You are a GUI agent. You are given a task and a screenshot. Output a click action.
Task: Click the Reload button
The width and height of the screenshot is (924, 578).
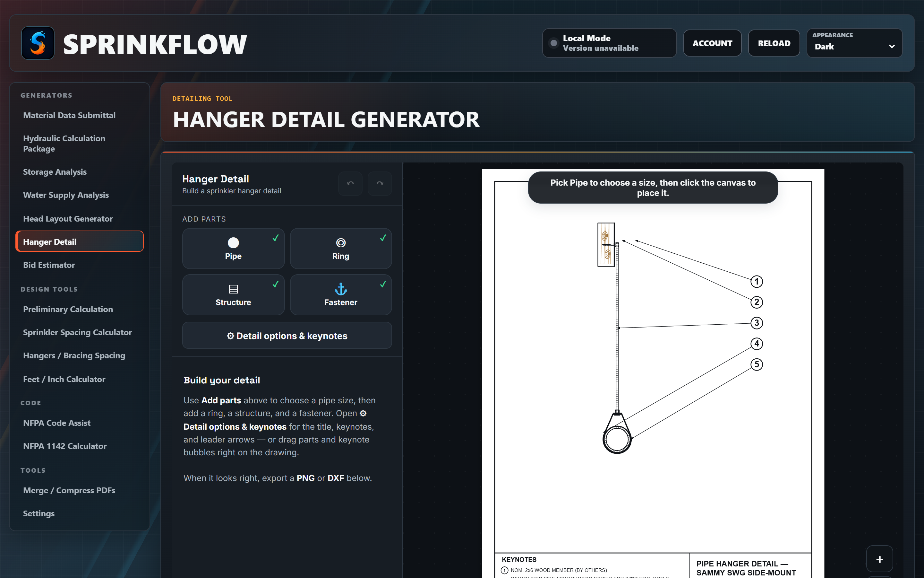pos(774,43)
